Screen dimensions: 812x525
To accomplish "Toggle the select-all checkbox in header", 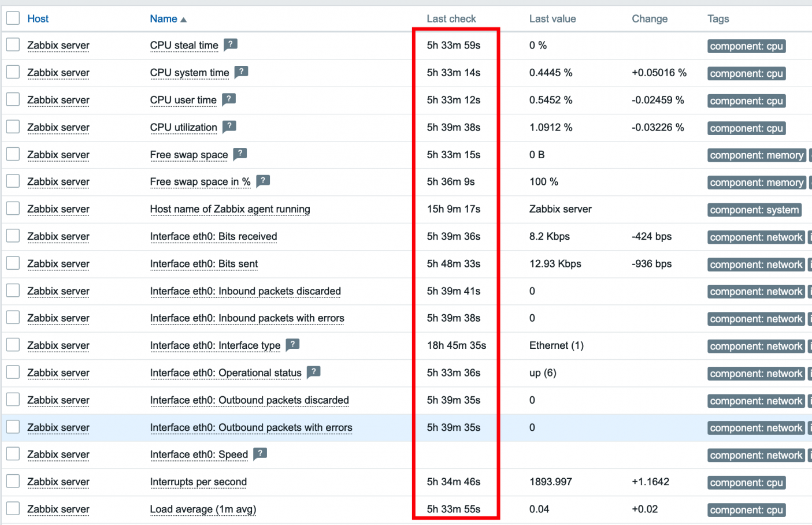I will 13,18.
